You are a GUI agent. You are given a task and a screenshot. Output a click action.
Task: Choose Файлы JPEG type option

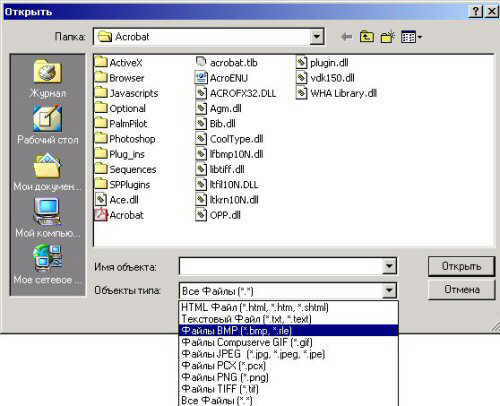pos(288,354)
